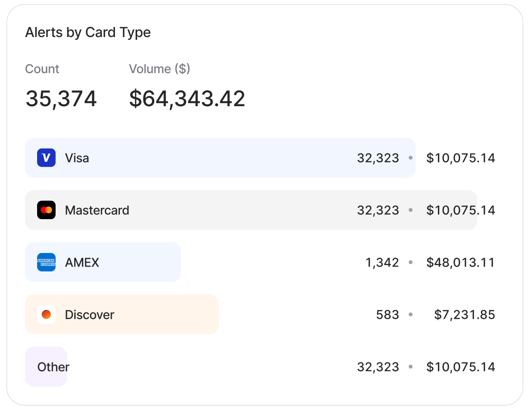The image size is (532, 413).
Task: Select the Other card type row
Action: pyautogui.click(x=53, y=367)
